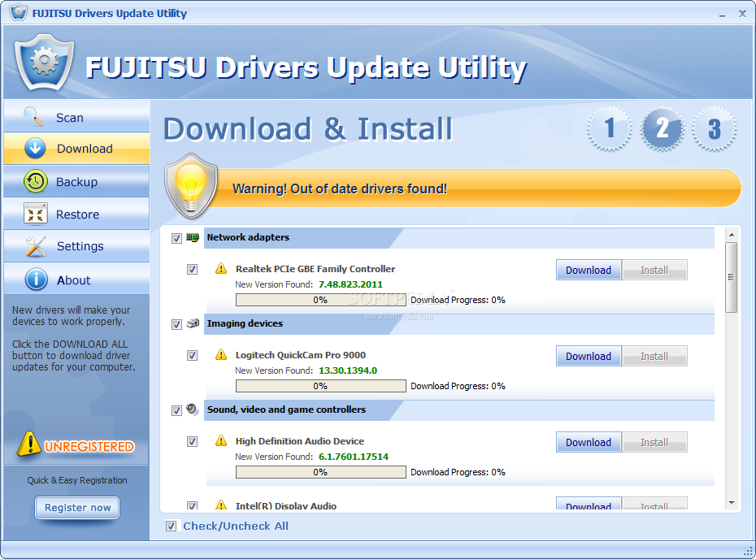
Task: Click the High Definition Audio progress bar
Action: pos(320,472)
